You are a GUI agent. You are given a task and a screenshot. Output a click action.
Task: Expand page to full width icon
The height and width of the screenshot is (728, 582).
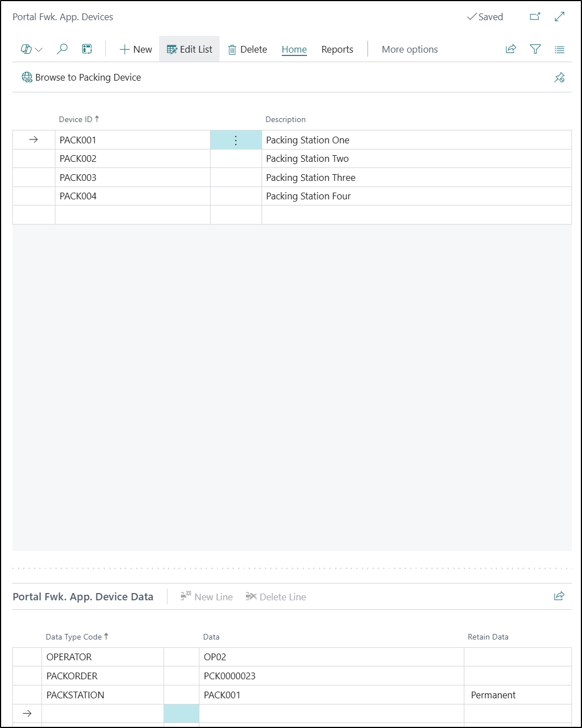tap(559, 17)
